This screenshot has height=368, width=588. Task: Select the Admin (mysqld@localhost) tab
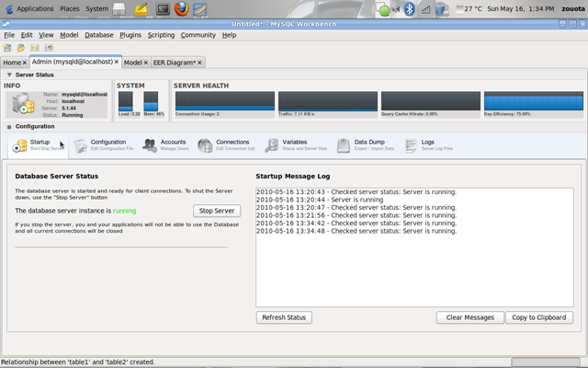pyautogui.click(x=73, y=62)
